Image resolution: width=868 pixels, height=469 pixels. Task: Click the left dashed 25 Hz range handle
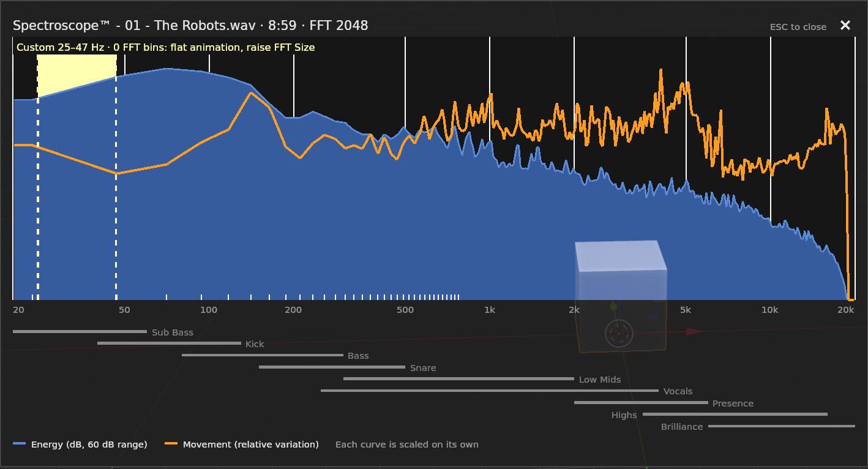tap(38, 177)
